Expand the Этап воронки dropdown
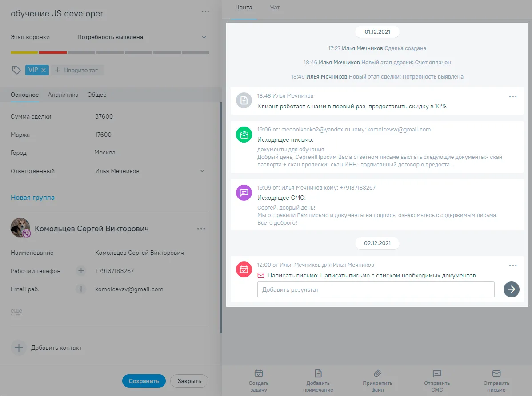The height and width of the screenshot is (396, 532). [204, 37]
